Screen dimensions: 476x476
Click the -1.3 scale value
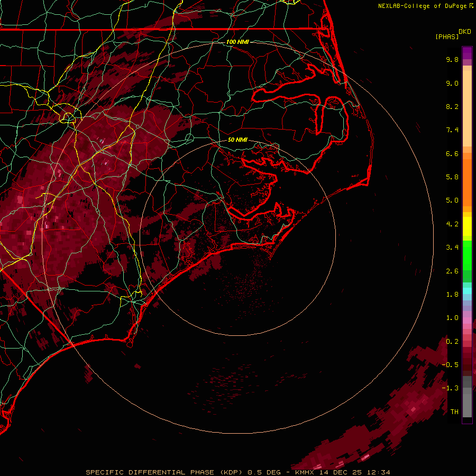pyautogui.click(x=450, y=388)
